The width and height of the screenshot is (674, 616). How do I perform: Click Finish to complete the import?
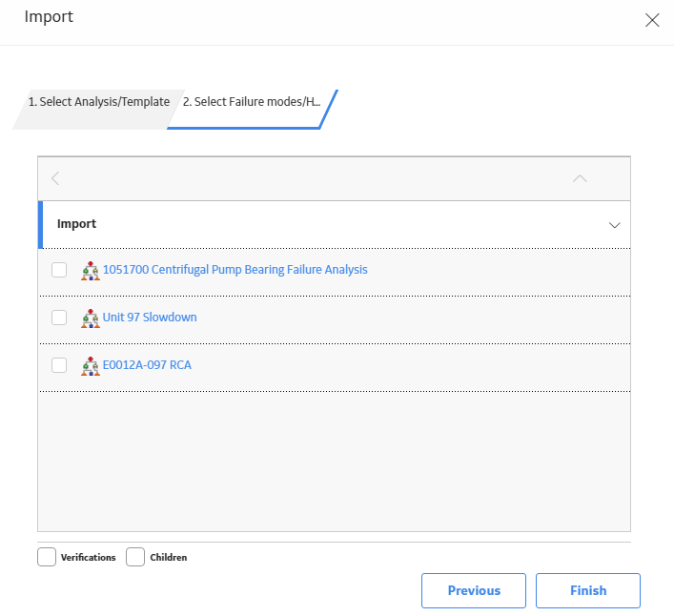[x=588, y=590]
